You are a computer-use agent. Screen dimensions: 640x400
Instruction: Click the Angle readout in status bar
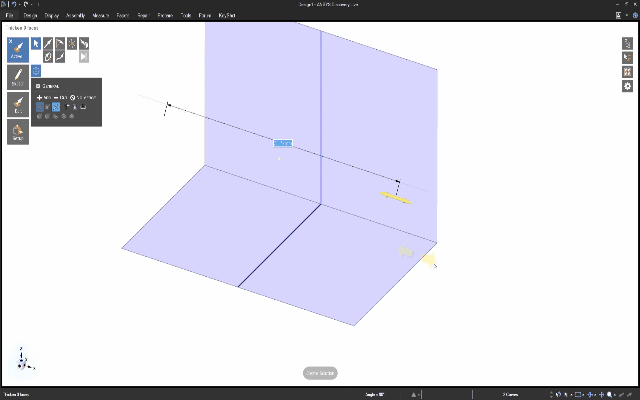(x=374, y=394)
